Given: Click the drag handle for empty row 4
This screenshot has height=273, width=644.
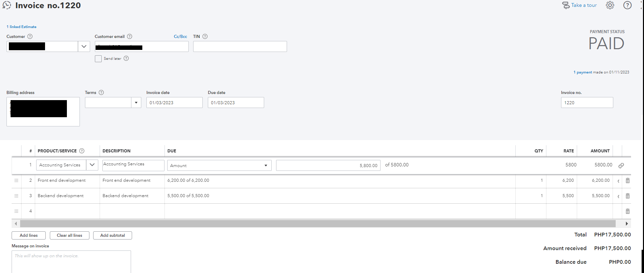Looking at the screenshot, I should click(x=16, y=211).
